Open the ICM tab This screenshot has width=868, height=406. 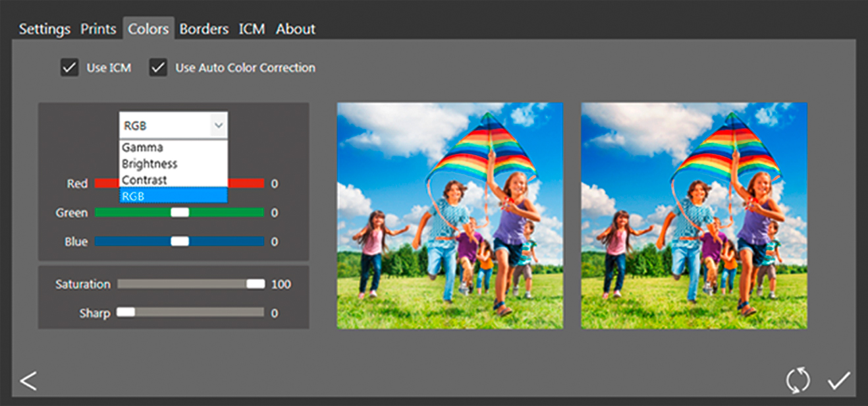point(252,29)
